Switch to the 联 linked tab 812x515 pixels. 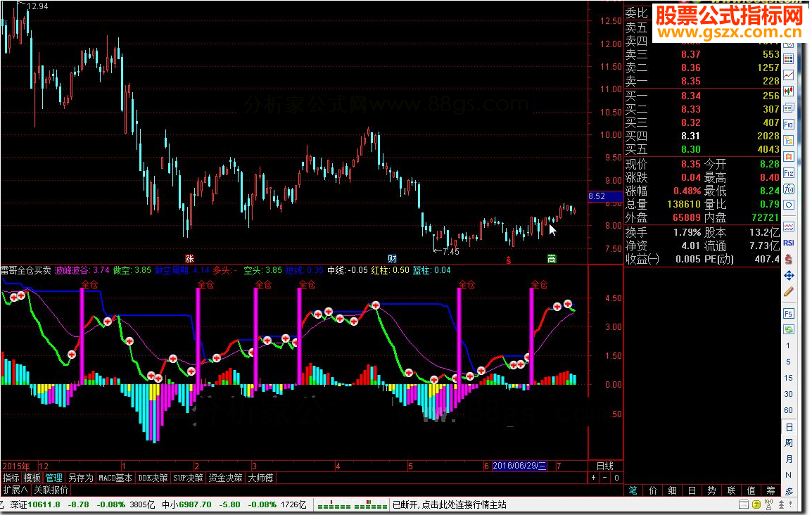click(731, 490)
